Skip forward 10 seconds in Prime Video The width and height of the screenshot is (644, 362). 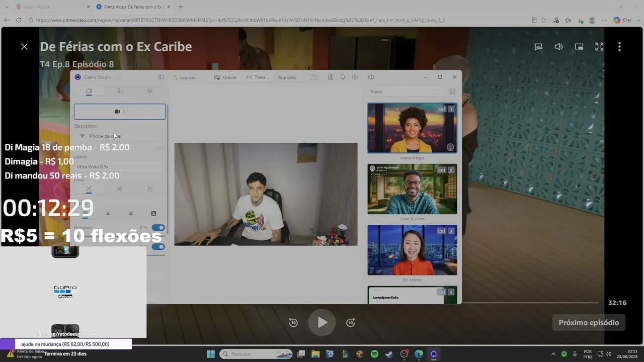351,323
